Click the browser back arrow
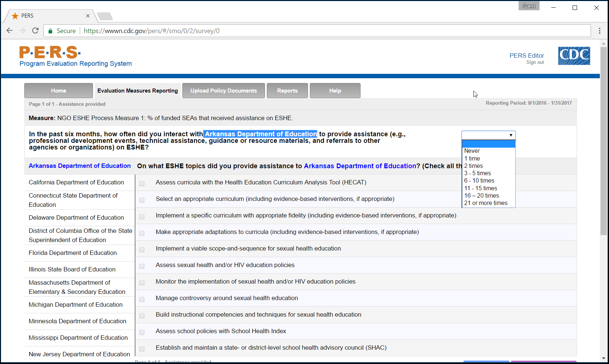Image resolution: width=609 pixels, height=364 pixels. point(10,30)
